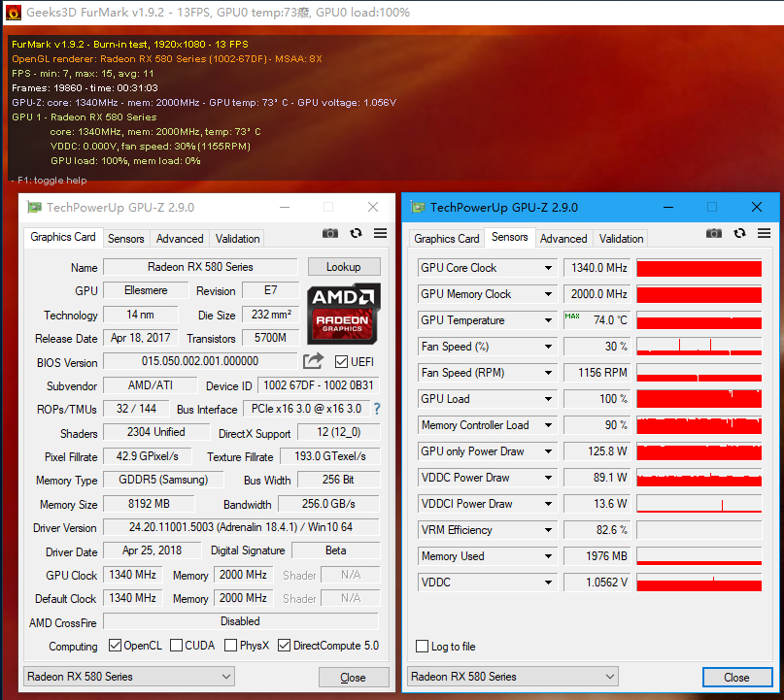The height and width of the screenshot is (700, 784).
Task: Click the GPU-Z app icon in Sensors window title bar
Action: point(418,207)
